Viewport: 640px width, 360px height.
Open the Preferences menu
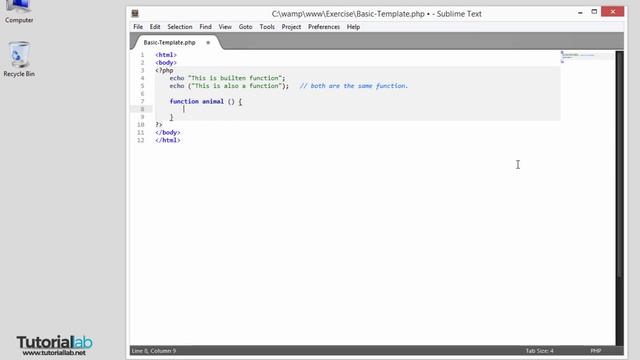click(324, 27)
